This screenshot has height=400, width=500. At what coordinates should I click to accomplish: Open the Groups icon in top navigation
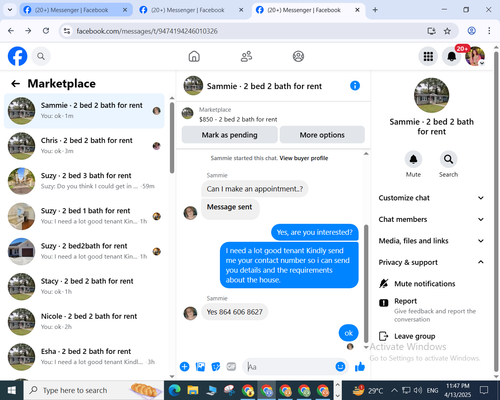(x=298, y=56)
